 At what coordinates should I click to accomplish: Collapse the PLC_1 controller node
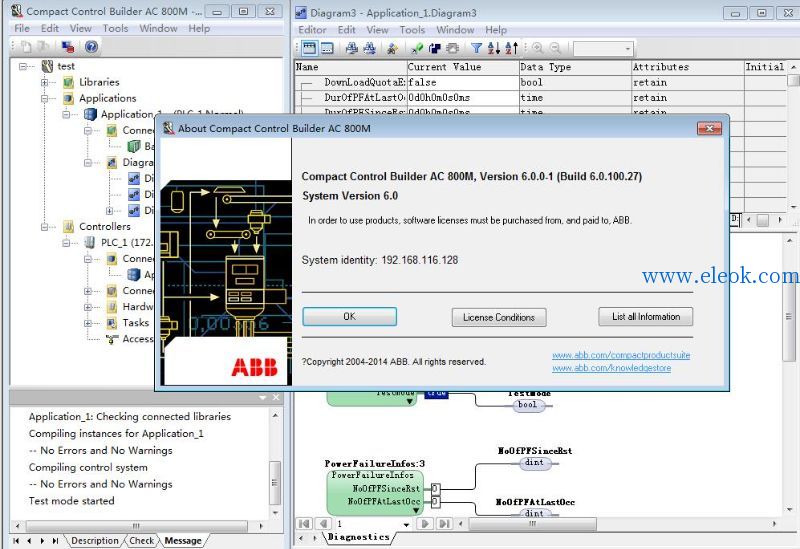click(66, 243)
